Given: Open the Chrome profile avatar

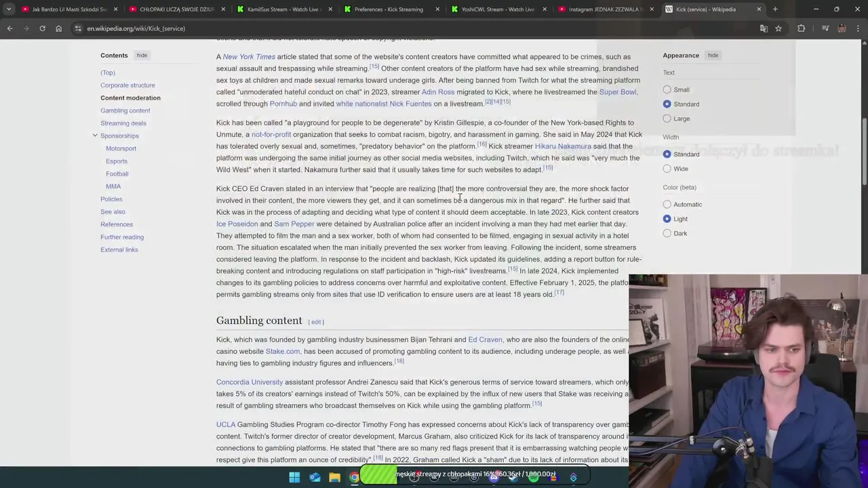Looking at the screenshot, I should (x=842, y=28).
